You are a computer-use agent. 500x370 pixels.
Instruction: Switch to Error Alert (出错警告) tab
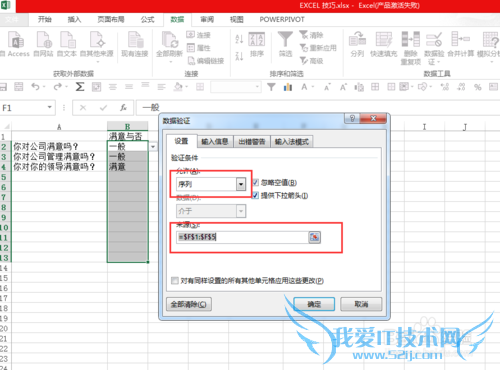pos(252,142)
